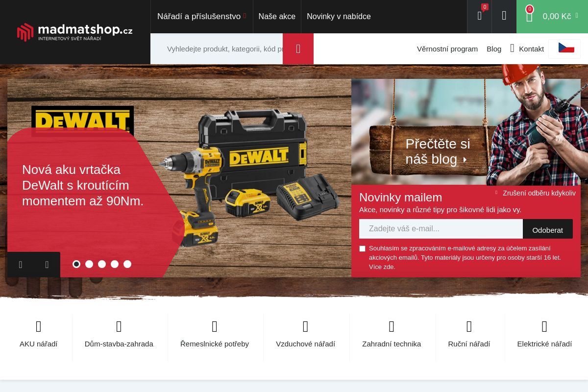The width and height of the screenshot is (588, 392).
Task: Focus the product search input field
Action: [x=217, y=49]
